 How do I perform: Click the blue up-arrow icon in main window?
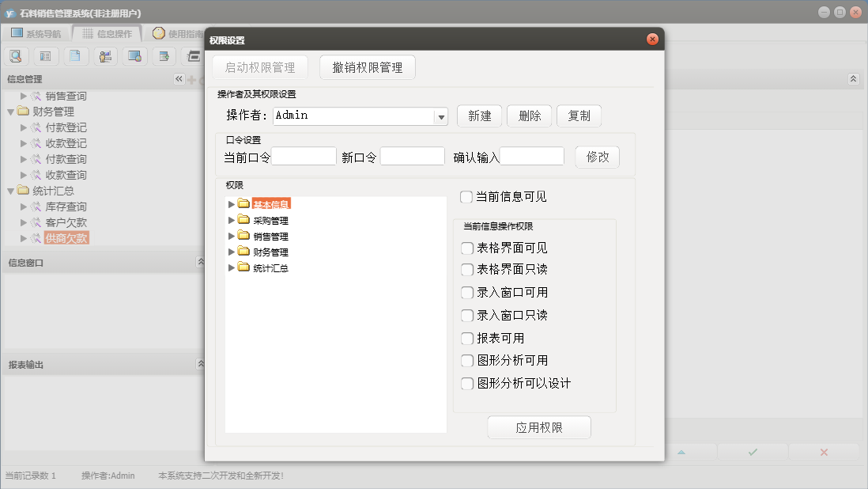point(681,453)
